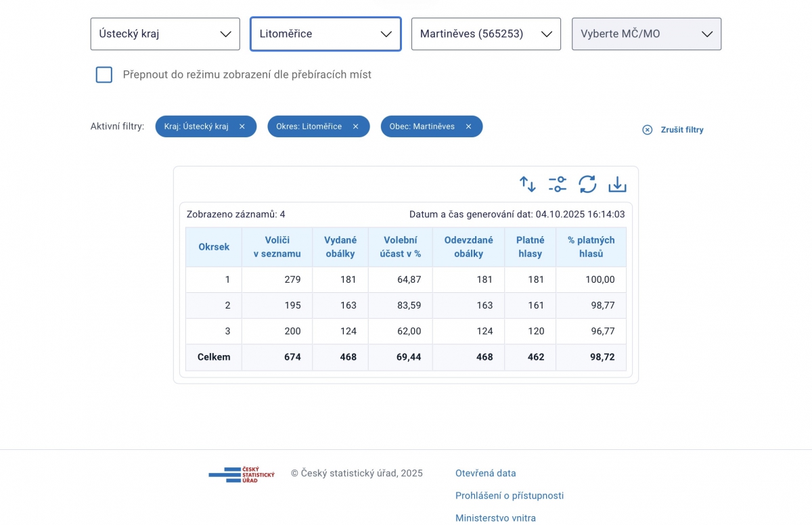Image resolution: width=812 pixels, height=525 pixels.
Task: Expand the Litoměřice district dropdown
Action: pyautogui.click(x=325, y=34)
